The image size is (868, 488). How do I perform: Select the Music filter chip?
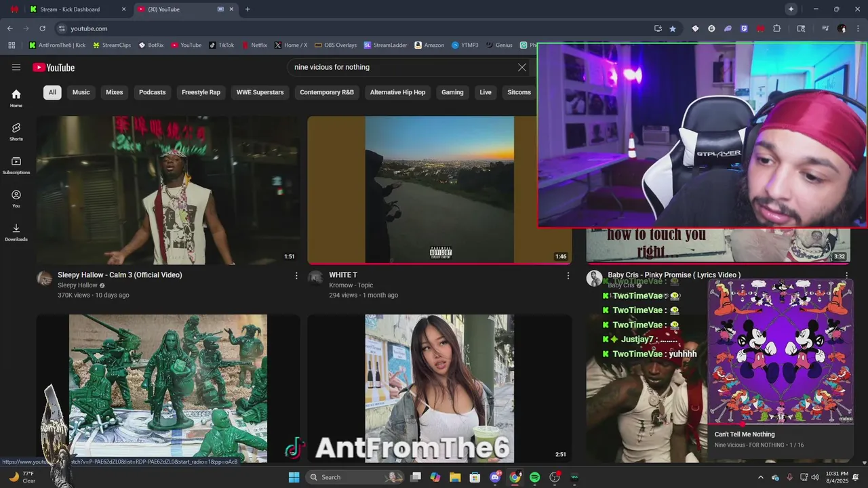81,92
